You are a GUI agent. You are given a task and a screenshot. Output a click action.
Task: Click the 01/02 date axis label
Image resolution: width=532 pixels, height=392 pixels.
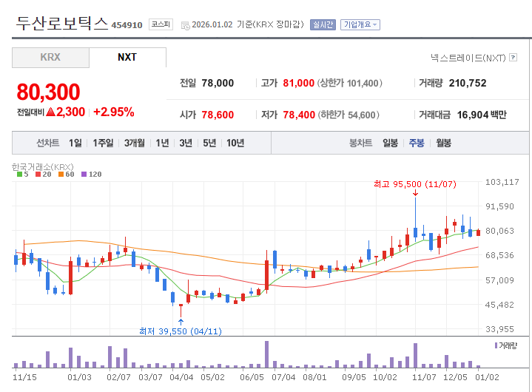(487, 377)
